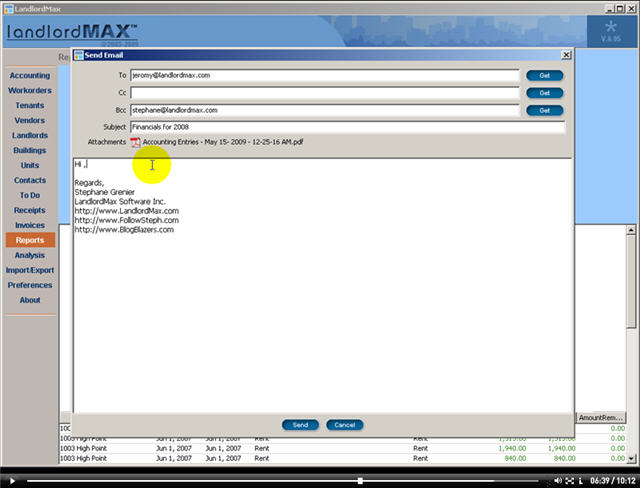The height and width of the screenshot is (488, 640).
Task: Click into the empty Cc field
Action: (x=325, y=93)
